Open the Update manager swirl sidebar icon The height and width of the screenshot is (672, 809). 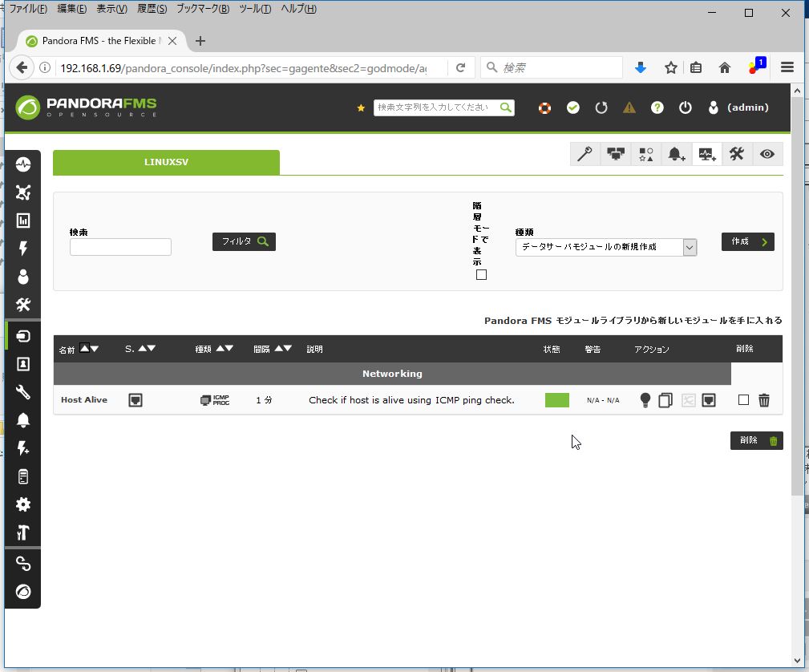pyautogui.click(x=22, y=592)
